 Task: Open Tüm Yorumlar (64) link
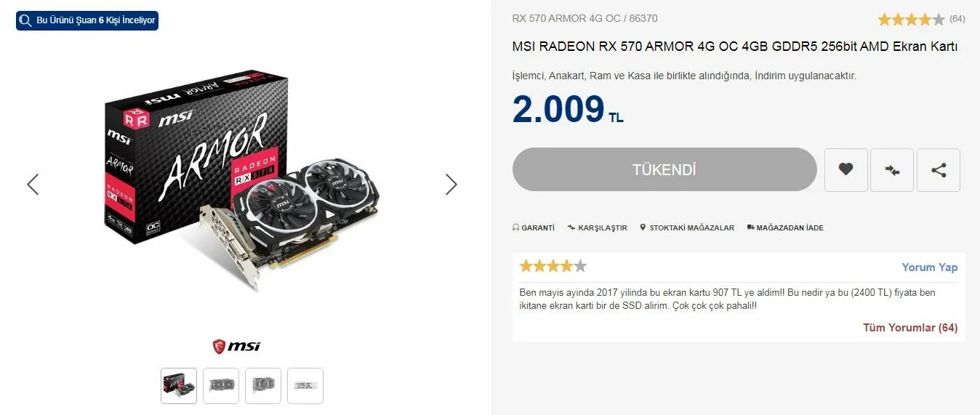pos(910,328)
